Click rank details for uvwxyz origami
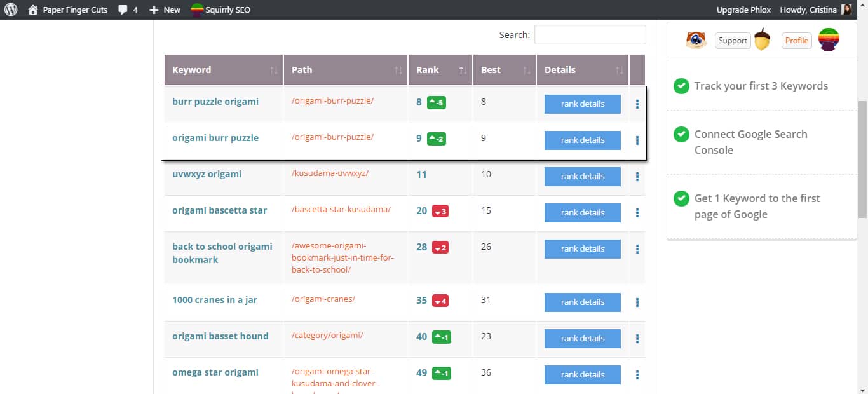The width and height of the screenshot is (868, 394). [583, 177]
